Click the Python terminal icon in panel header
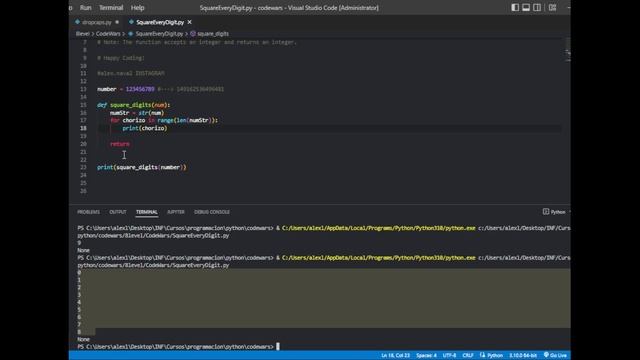 [546, 211]
